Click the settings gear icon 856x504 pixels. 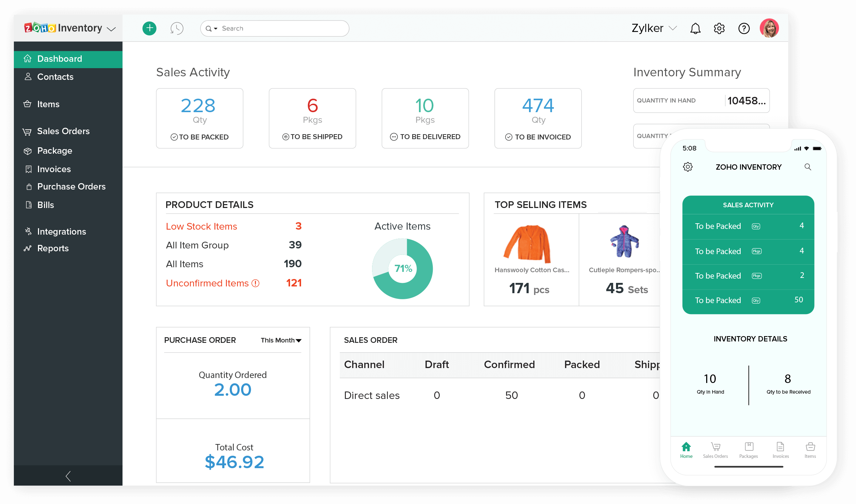(719, 28)
